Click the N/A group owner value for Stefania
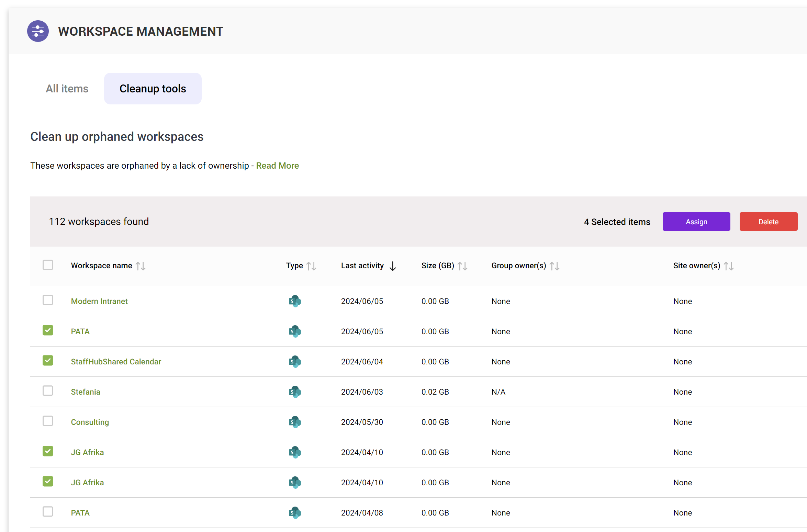807x532 pixels. pos(498,392)
